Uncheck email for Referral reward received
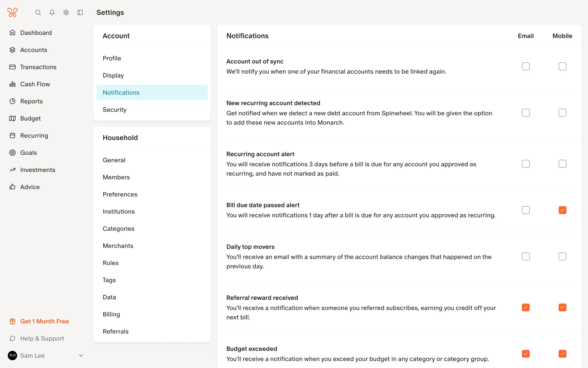588x368 pixels. 526,308
